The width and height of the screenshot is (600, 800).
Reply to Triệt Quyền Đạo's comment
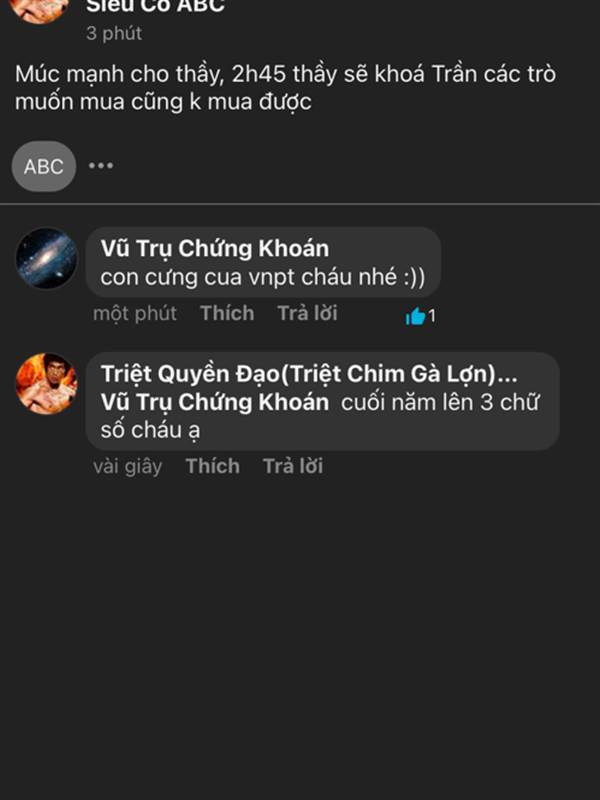tap(293, 466)
